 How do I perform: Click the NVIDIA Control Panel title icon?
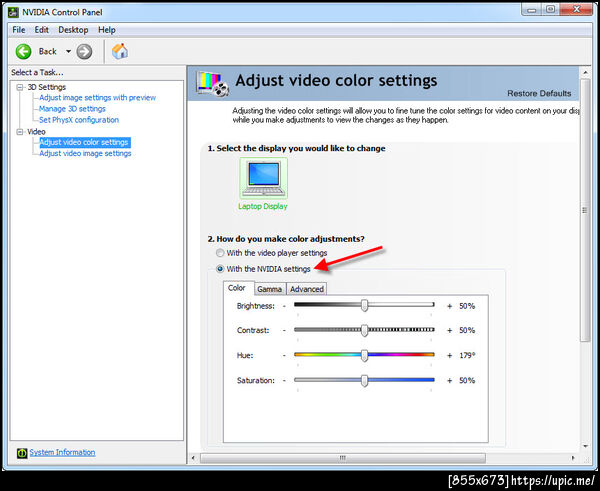click(13, 12)
